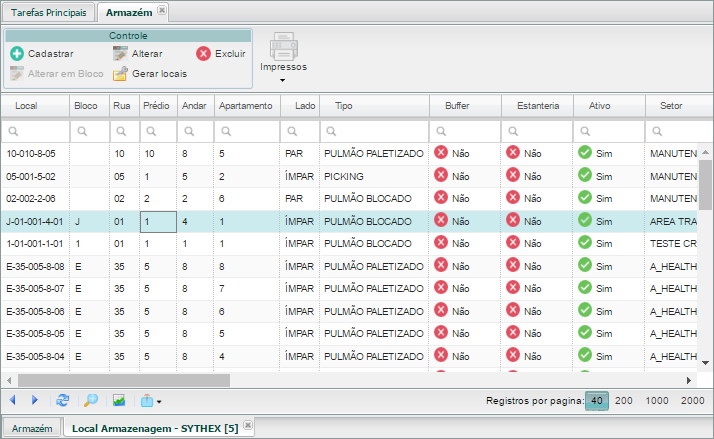This screenshot has width=714, height=439.
Task: Click the red Excluir delete icon
Action: coord(203,54)
